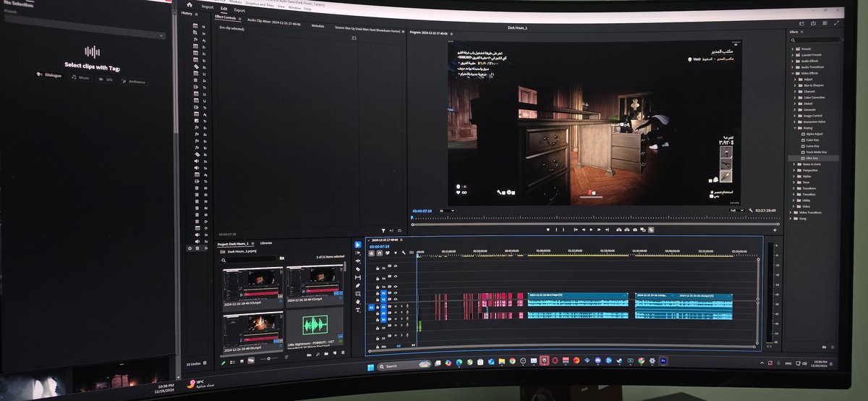Click the Play button in the Program monitor

click(591, 229)
